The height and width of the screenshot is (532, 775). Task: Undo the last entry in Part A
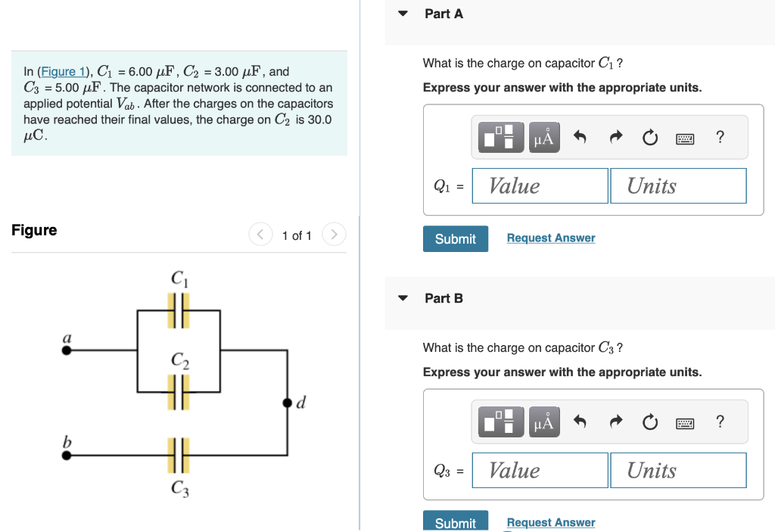(579, 137)
